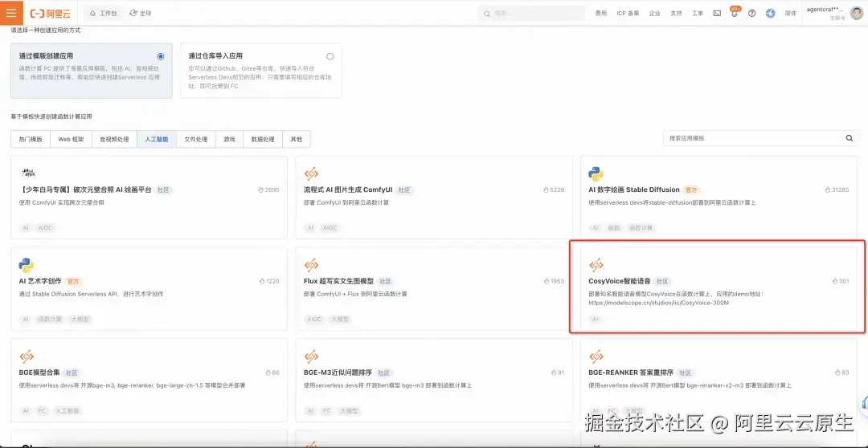868x448 pixels.
Task: Select 通过模版创建应用 radio button
Action: pyautogui.click(x=161, y=56)
